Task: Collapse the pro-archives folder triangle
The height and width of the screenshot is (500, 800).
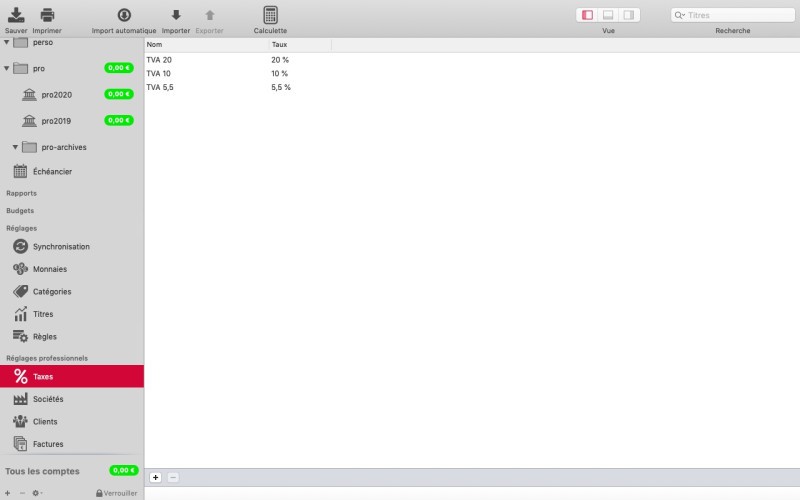Action: pos(16,147)
